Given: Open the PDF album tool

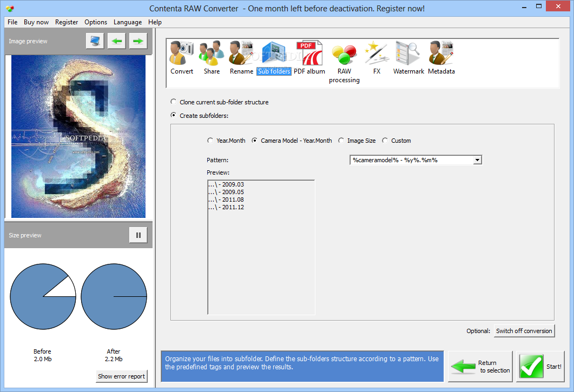Looking at the screenshot, I should 309,57.
